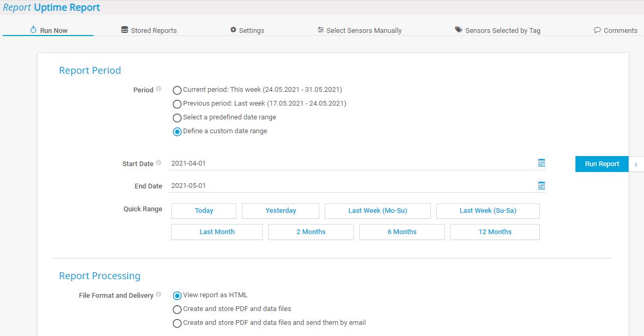This screenshot has height=336, width=644.
Task: Open the Start Date calendar picker
Action: point(541,162)
